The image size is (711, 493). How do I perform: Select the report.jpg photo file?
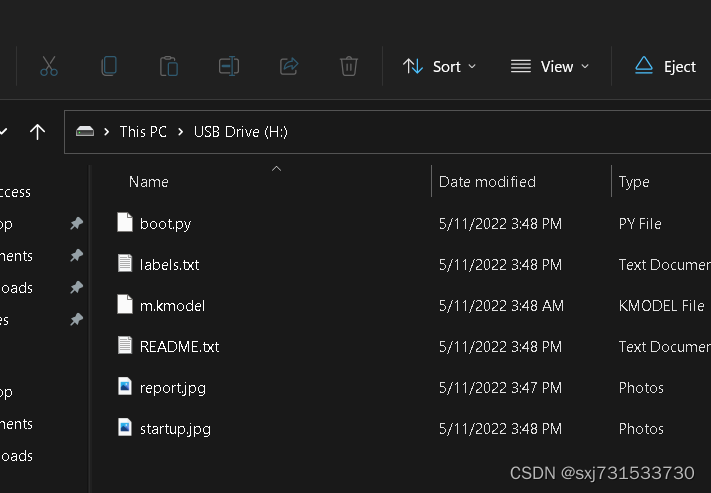pyautogui.click(x=172, y=387)
